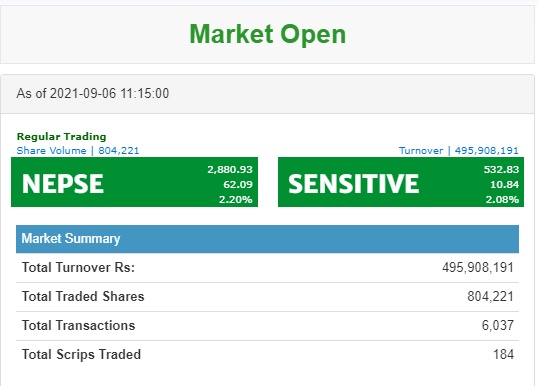Select SENSITIVE percent change 2.08%

click(502, 199)
